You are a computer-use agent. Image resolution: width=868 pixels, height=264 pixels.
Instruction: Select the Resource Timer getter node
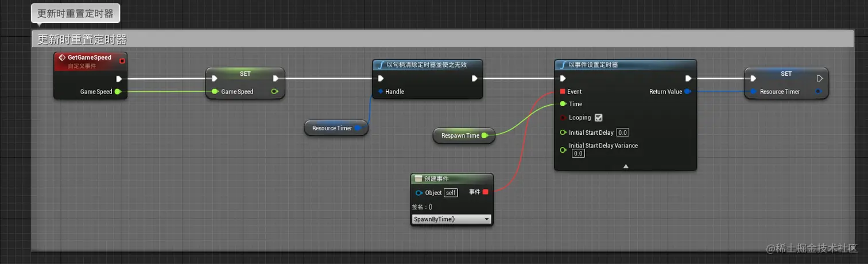pyautogui.click(x=336, y=128)
